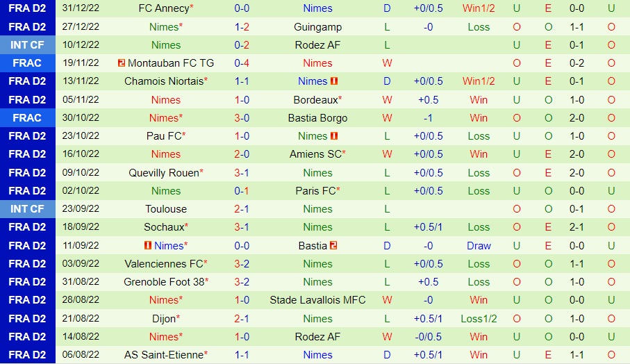Click the FRAC league badge on 19/11/22 row
Viewport: 630px width, 364px height.
point(26,63)
